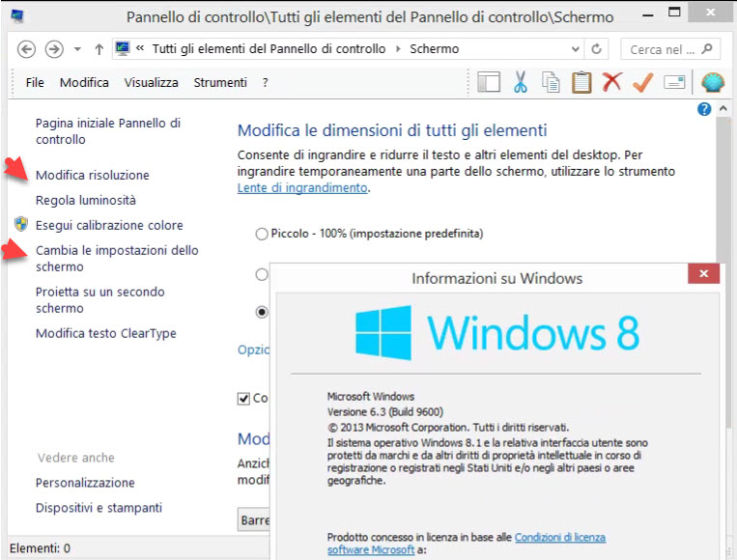Click the Paste clipboard toolbar icon
Screen dimensions: 737x560
click(x=581, y=82)
